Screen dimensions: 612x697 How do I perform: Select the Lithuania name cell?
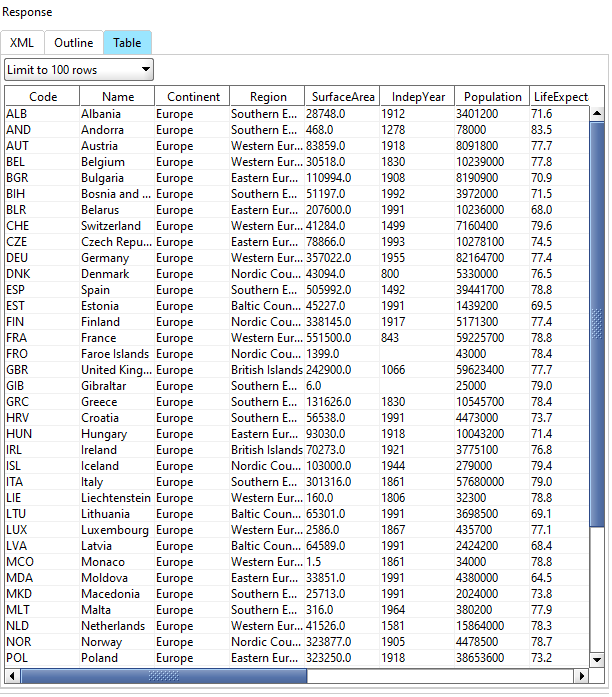tap(117, 514)
